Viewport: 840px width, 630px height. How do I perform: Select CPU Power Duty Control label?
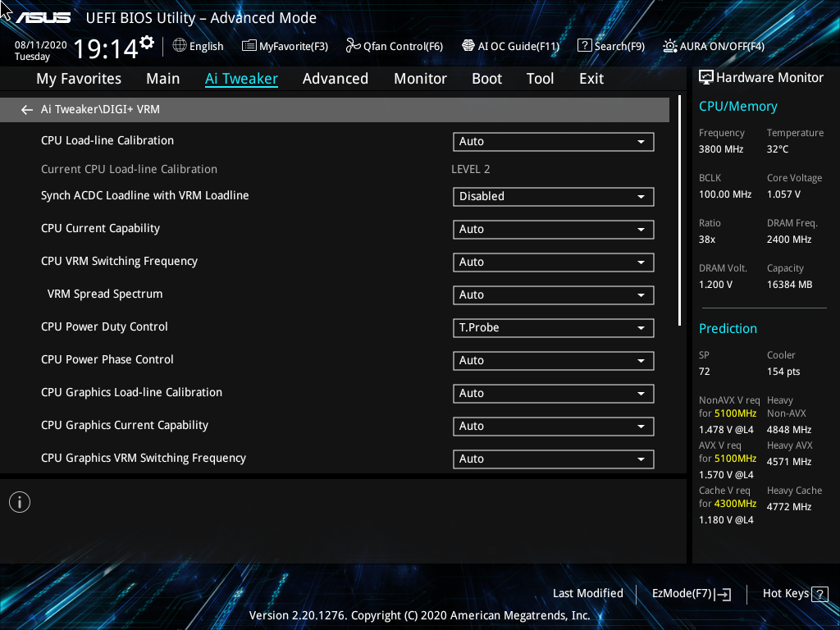[104, 326]
